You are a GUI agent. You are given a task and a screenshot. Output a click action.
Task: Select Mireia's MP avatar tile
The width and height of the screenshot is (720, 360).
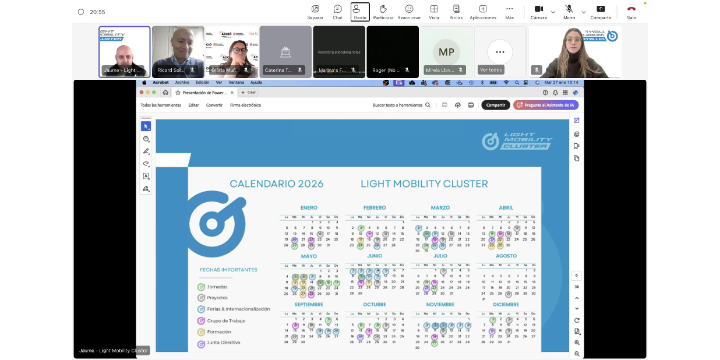446,52
